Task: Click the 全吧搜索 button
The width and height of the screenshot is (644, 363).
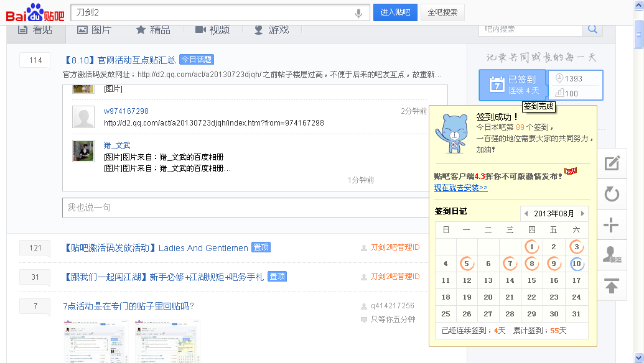Action: (x=442, y=12)
